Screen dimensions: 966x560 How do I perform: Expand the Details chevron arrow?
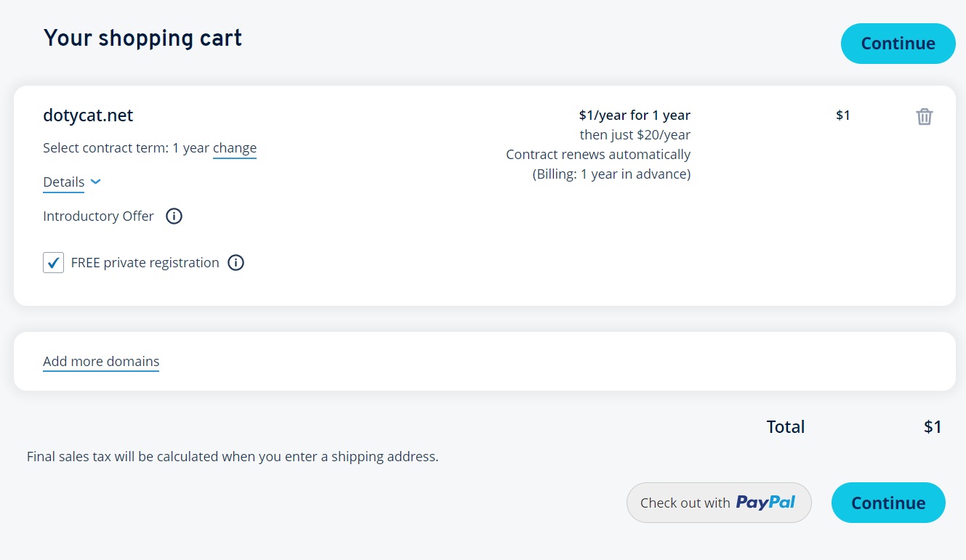click(x=96, y=182)
